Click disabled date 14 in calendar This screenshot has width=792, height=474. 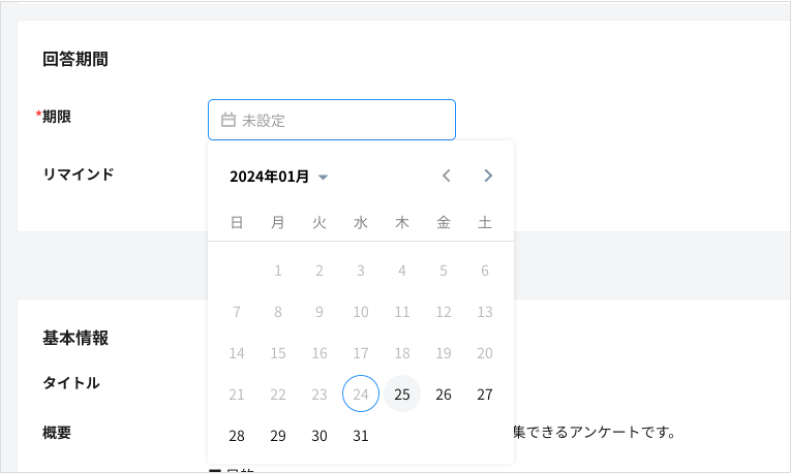(236, 353)
